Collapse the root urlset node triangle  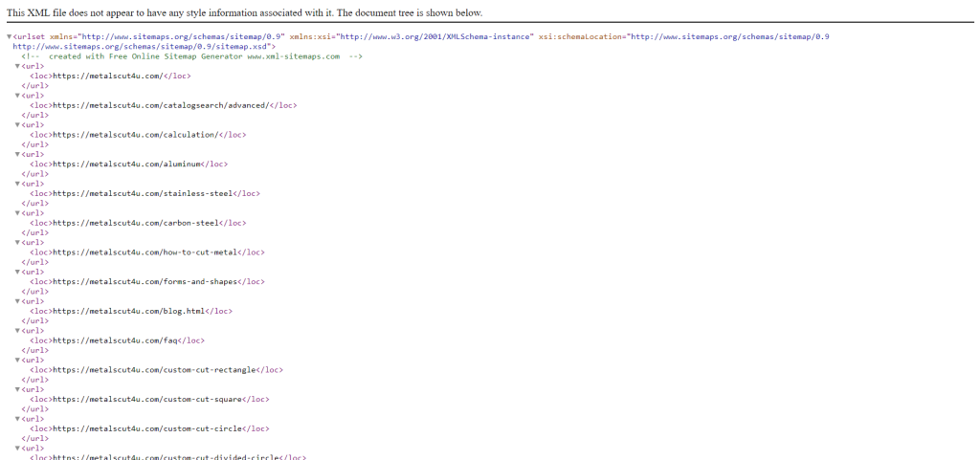point(10,37)
